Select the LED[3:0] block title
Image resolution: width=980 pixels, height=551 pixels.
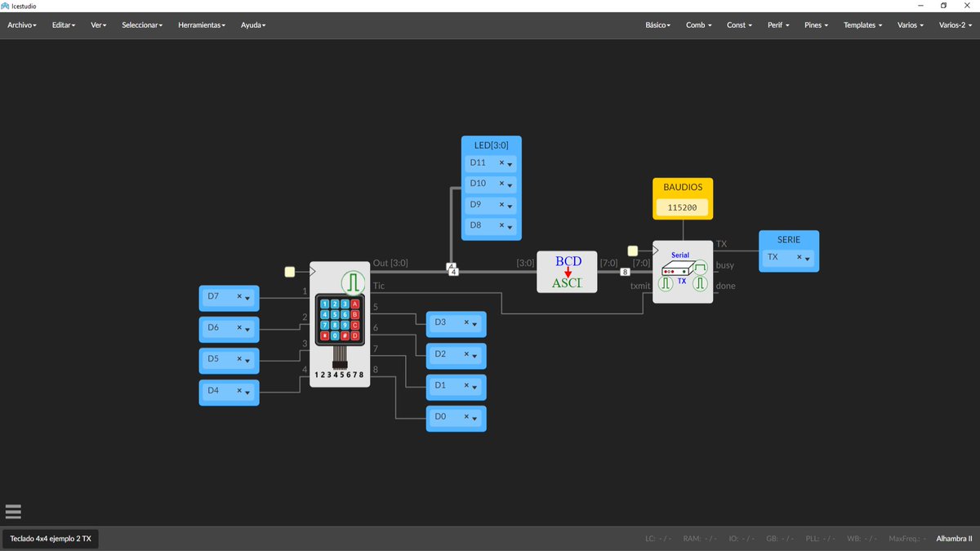pyautogui.click(x=492, y=145)
